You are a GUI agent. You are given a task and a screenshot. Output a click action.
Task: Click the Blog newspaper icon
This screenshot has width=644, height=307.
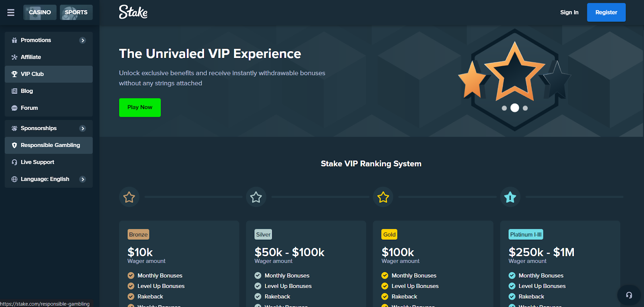tap(14, 91)
